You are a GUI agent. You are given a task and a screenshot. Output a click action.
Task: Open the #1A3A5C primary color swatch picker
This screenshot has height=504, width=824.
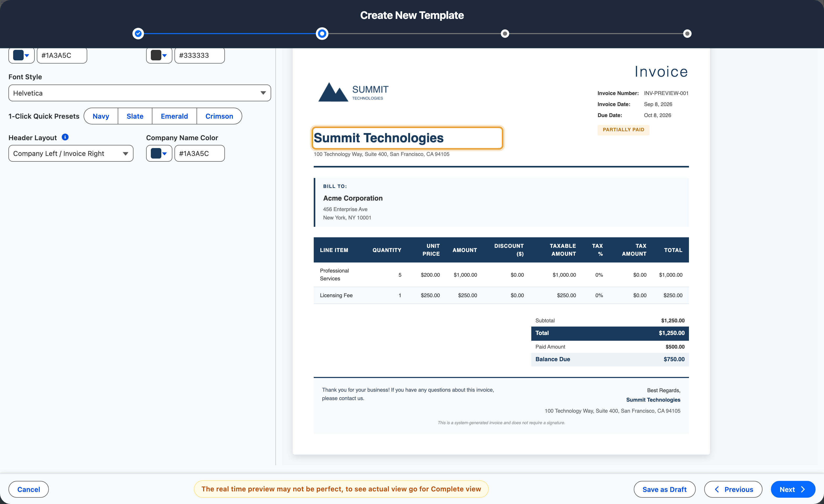coord(21,55)
